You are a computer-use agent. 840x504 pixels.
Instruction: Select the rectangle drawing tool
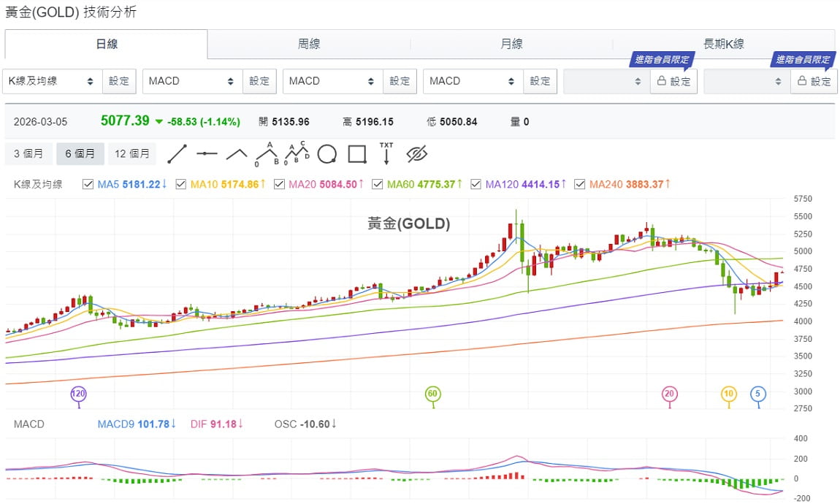pos(357,154)
